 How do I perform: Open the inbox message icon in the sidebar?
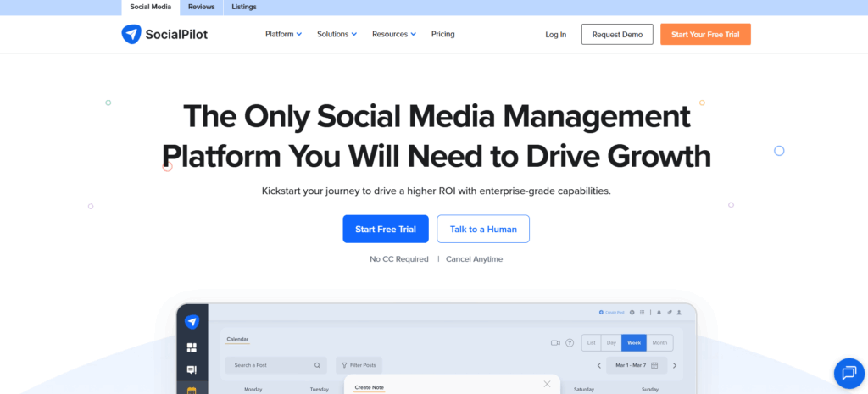point(192,369)
